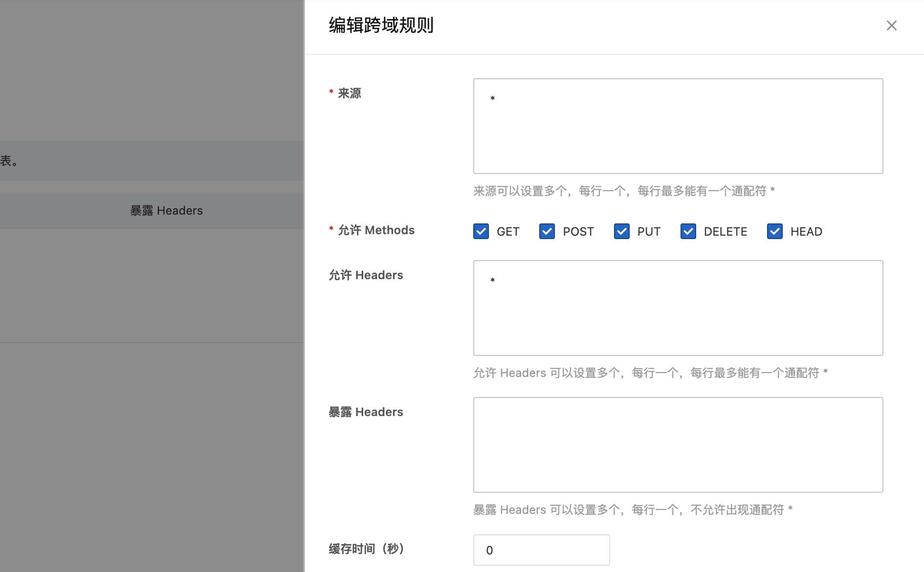Click the wildcard hint under 允许 Headers box

[650, 373]
